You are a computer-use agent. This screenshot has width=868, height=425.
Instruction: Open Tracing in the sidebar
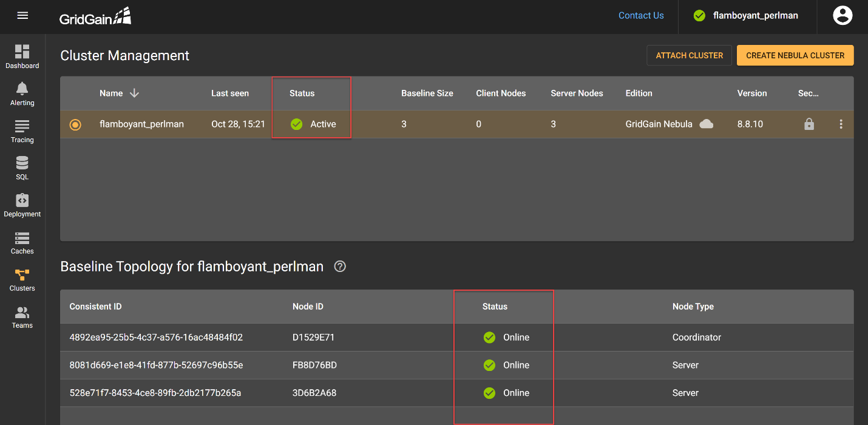[22, 131]
